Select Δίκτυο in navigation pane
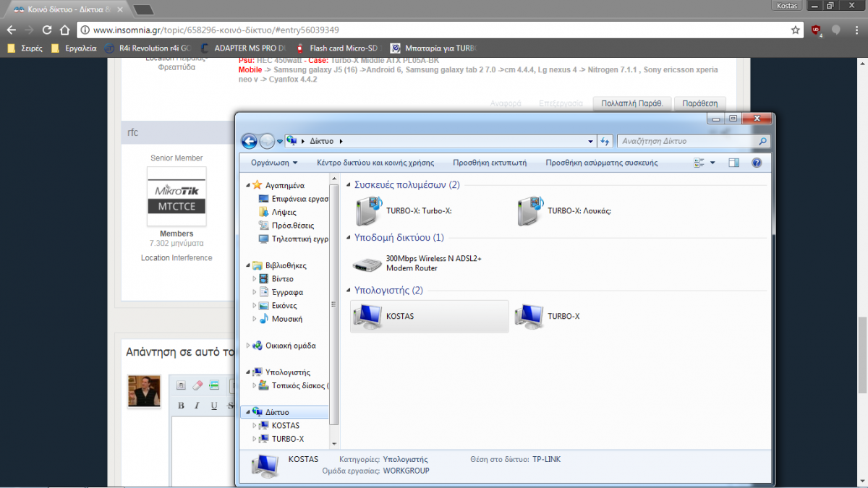The width and height of the screenshot is (868, 488). point(284,412)
